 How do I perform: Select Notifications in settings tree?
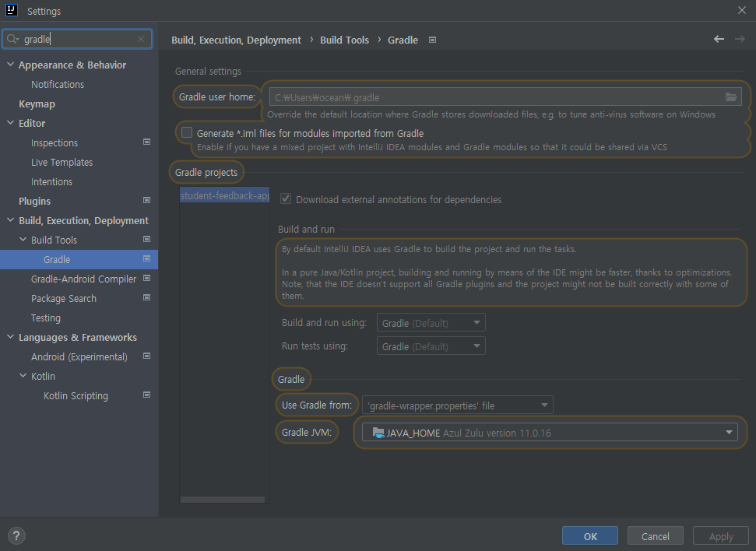58,84
